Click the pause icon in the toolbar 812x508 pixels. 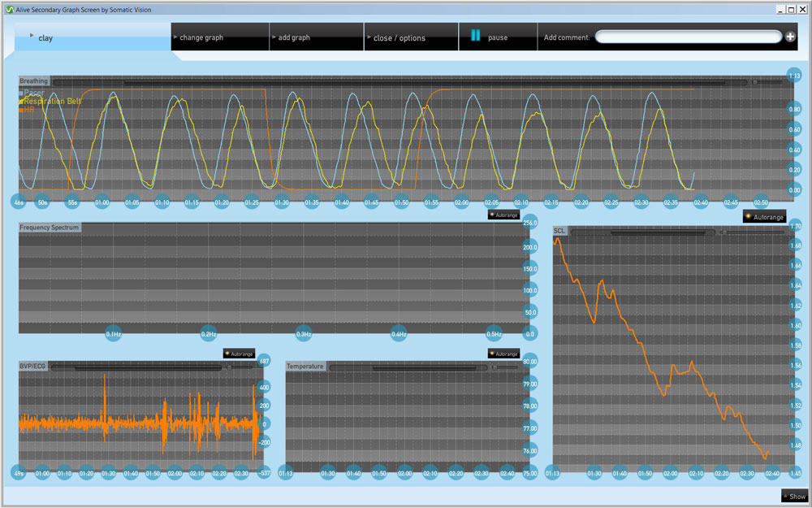coord(474,36)
